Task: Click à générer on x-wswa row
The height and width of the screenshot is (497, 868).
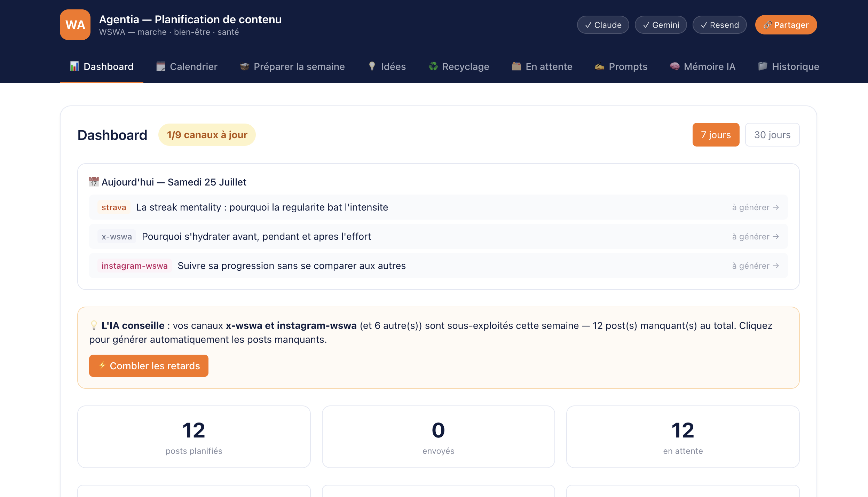Action: tap(756, 237)
